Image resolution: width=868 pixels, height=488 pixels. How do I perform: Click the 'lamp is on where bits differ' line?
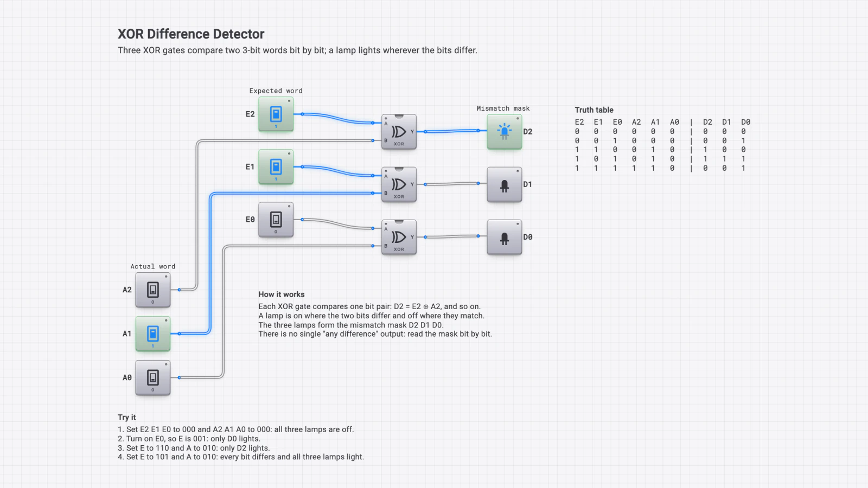[x=372, y=316]
